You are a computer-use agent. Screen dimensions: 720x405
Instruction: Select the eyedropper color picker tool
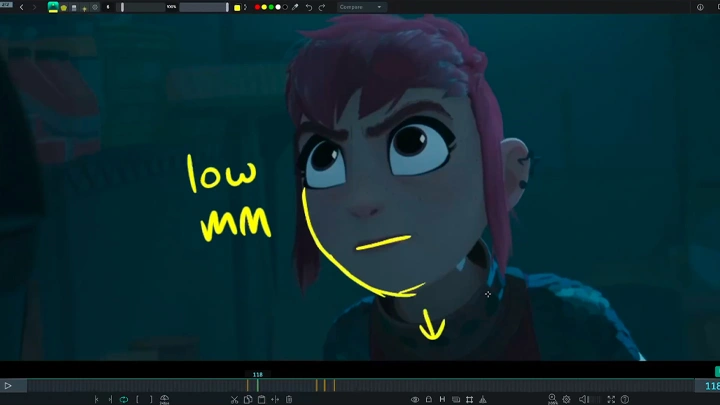pos(295,7)
